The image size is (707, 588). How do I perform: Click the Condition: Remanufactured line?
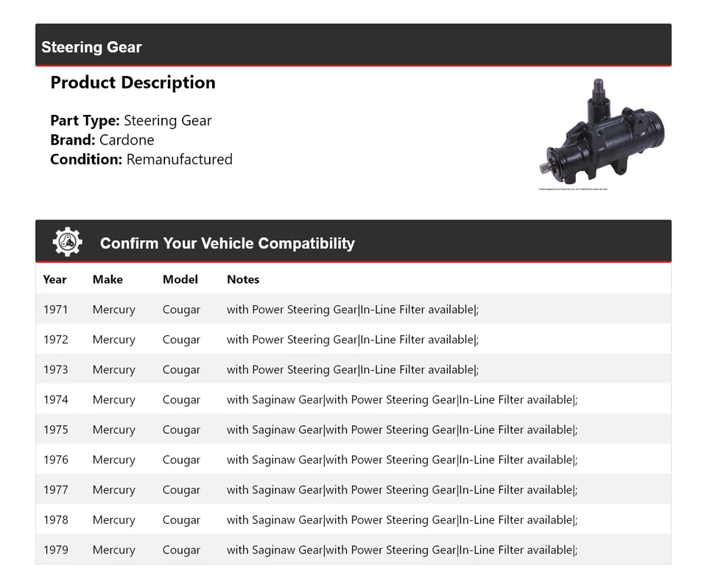141,159
